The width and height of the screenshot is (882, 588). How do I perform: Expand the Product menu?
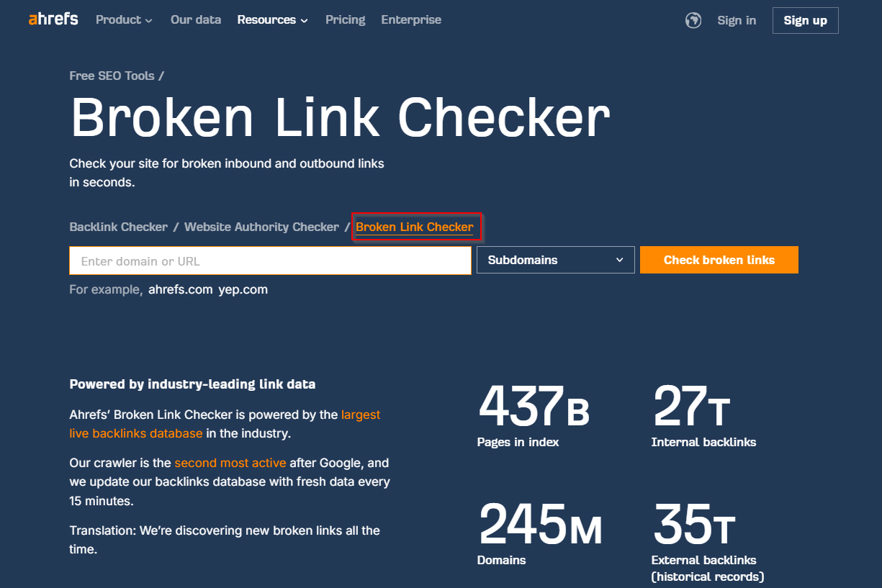124,20
